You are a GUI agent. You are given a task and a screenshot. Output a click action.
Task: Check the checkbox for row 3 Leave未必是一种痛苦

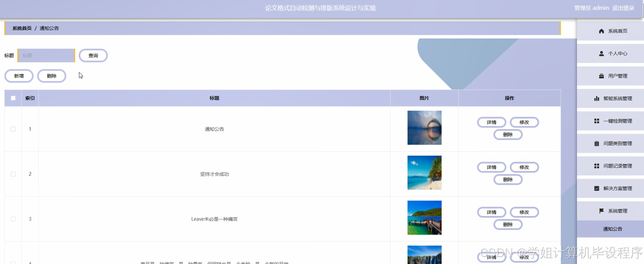click(x=13, y=219)
